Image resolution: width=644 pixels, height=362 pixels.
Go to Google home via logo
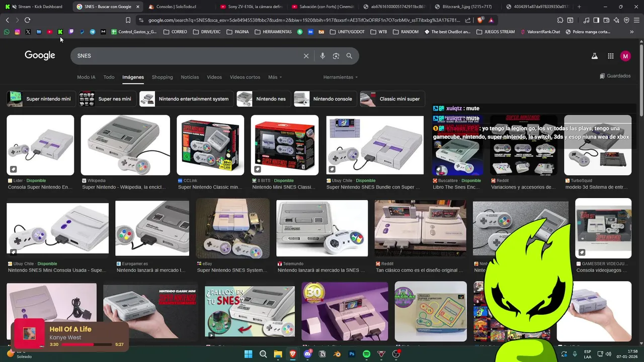click(x=40, y=55)
